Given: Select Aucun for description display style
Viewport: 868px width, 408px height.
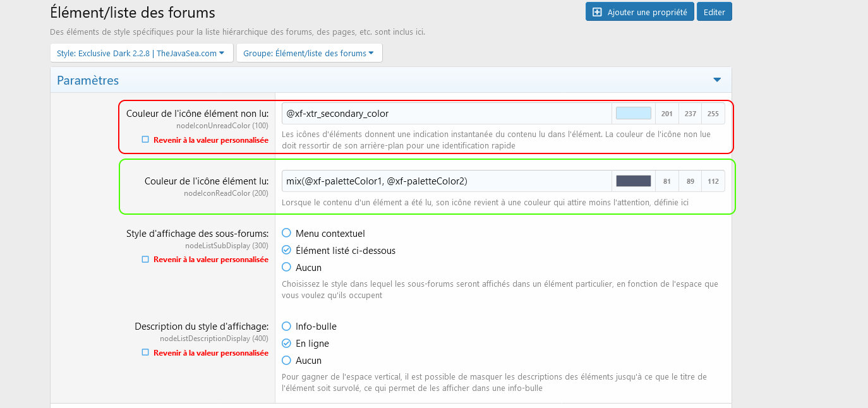Looking at the screenshot, I should tap(287, 361).
